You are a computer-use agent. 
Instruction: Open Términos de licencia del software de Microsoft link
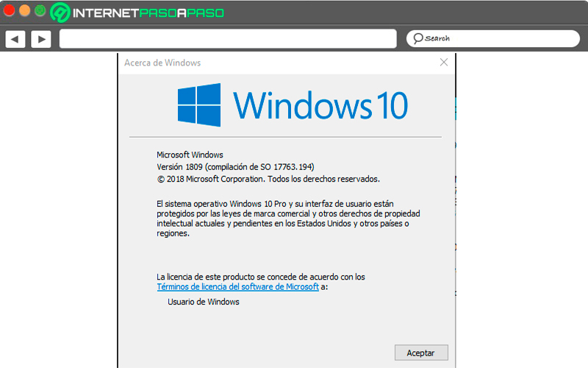click(237, 287)
